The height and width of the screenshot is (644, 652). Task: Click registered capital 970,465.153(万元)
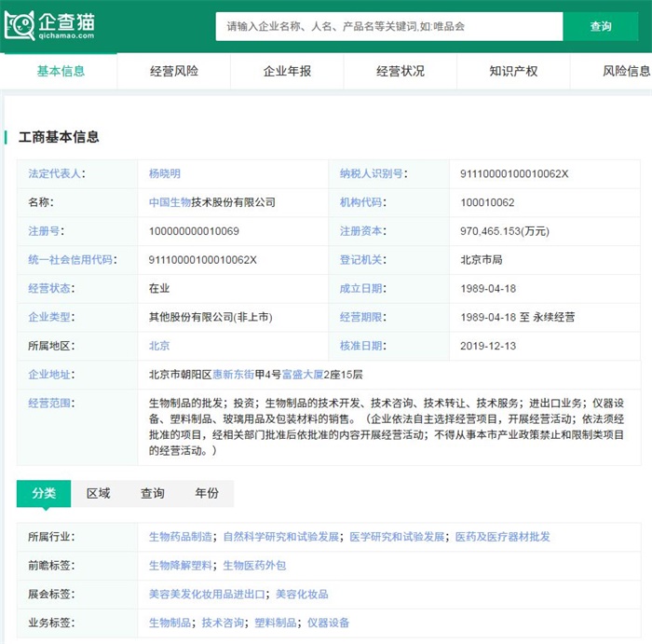pyautogui.click(x=505, y=231)
